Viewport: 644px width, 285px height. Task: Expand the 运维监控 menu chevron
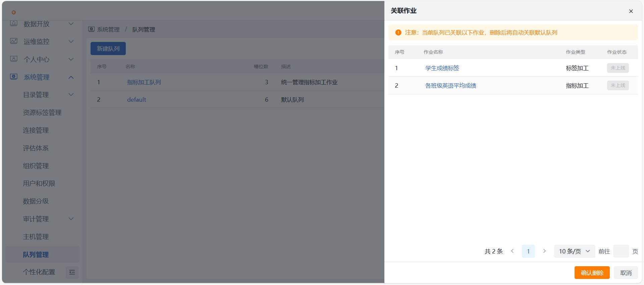(71, 42)
